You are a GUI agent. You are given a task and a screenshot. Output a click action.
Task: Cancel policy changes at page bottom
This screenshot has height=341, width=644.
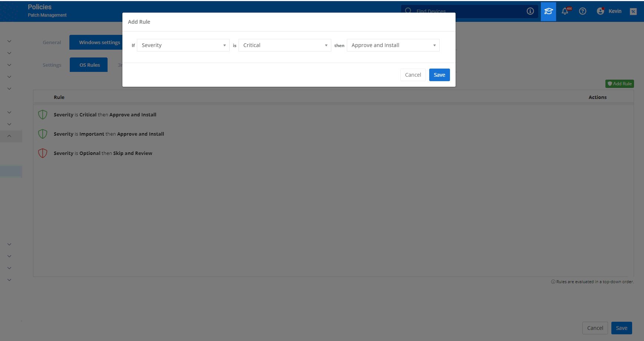pos(595,328)
